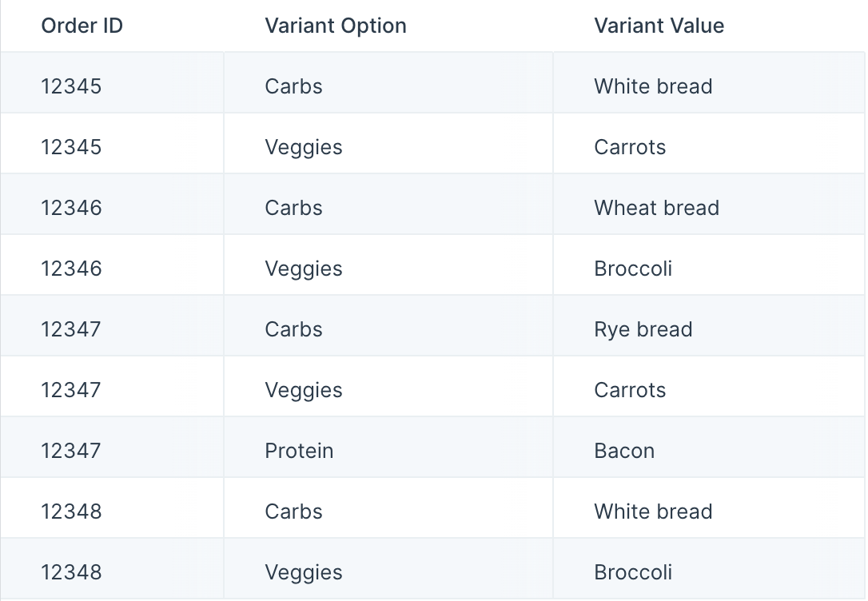Select the Rye bread cell

click(x=709, y=326)
